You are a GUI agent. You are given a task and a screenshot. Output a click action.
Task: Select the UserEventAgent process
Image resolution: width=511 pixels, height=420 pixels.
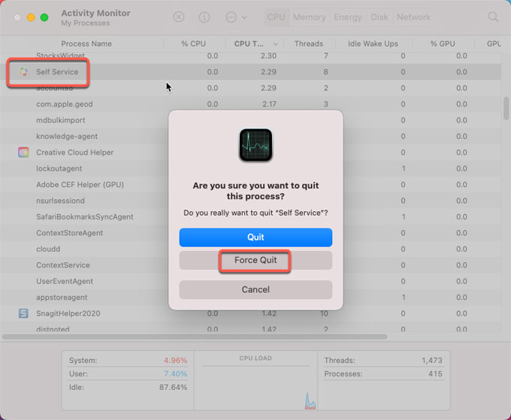point(65,281)
